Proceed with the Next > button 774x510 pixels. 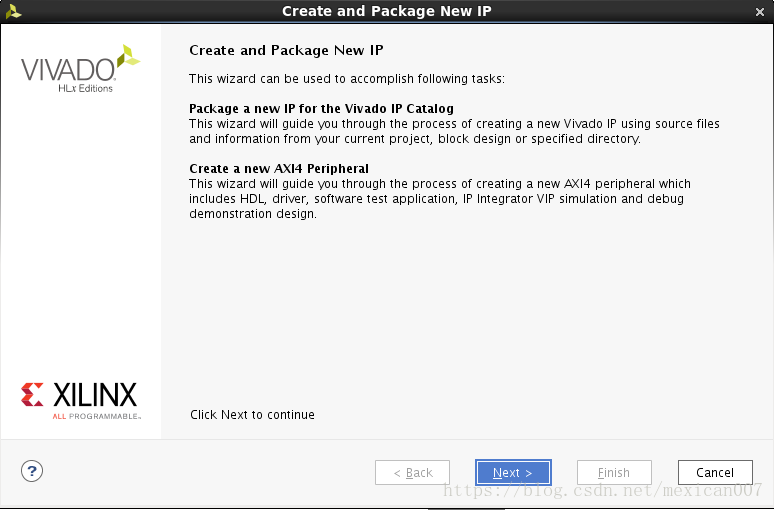coord(513,472)
